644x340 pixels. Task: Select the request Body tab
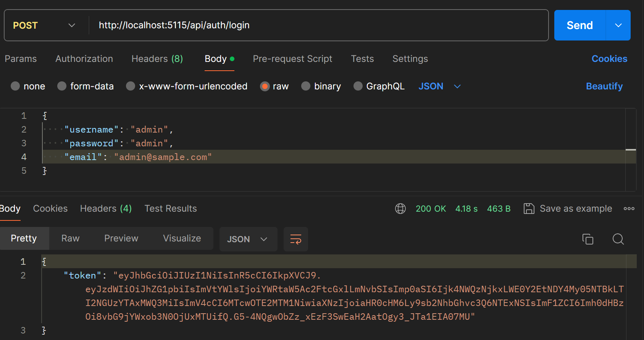click(219, 59)
